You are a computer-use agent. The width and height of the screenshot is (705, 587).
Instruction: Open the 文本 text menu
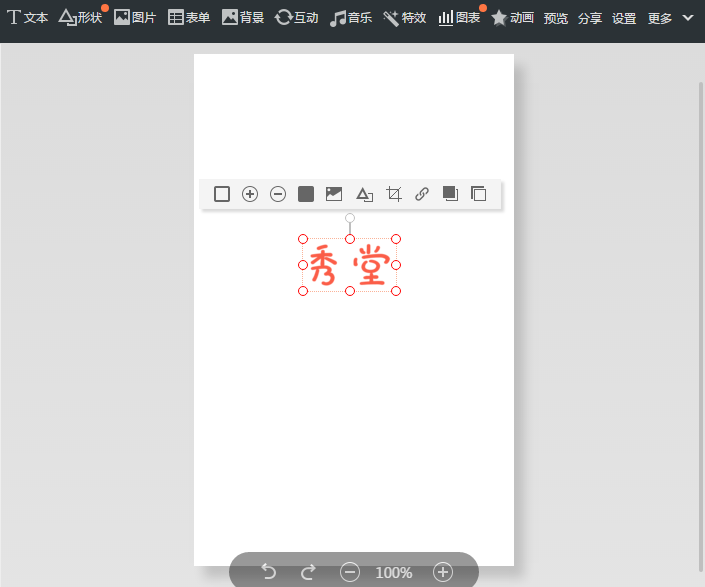pyautogui.click(x=28, y=18)
